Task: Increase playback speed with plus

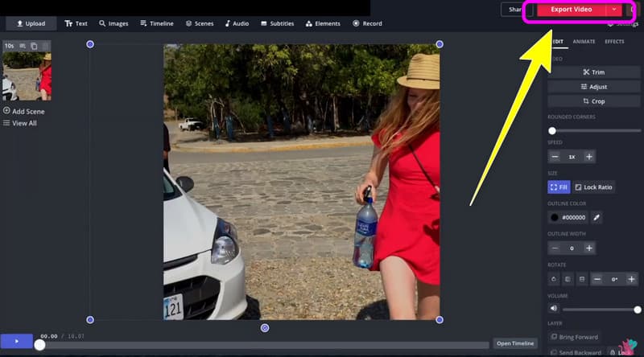Action: [589, 157]
